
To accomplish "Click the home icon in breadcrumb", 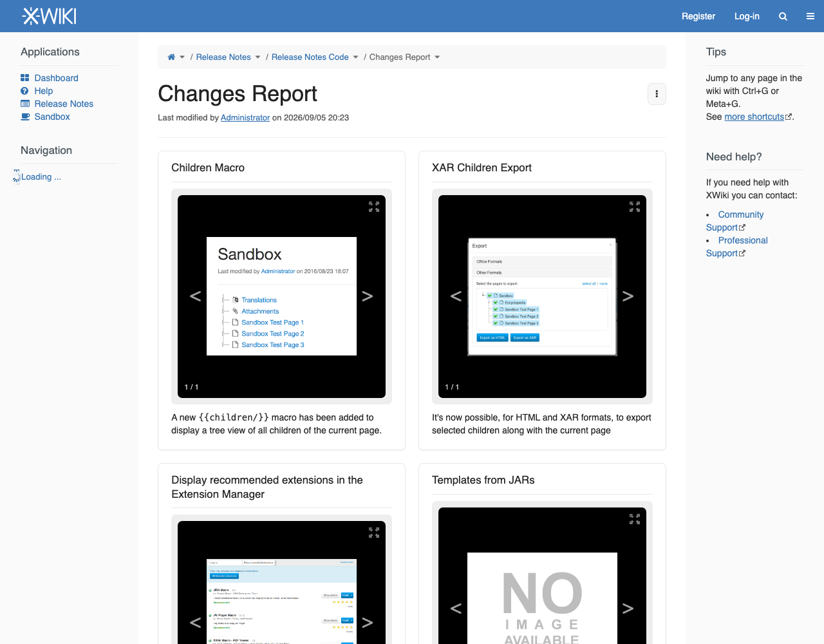I will [x=171, y=57].
